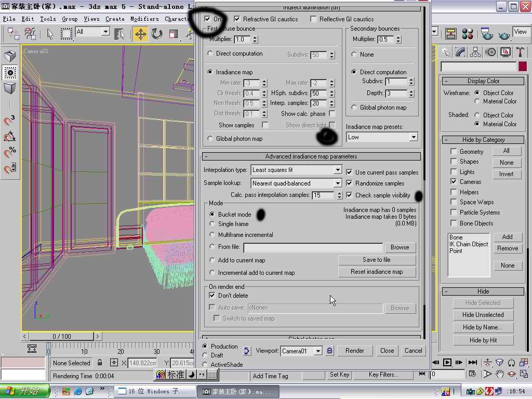
Task: Open the Views menu
Action: point(91,19)
